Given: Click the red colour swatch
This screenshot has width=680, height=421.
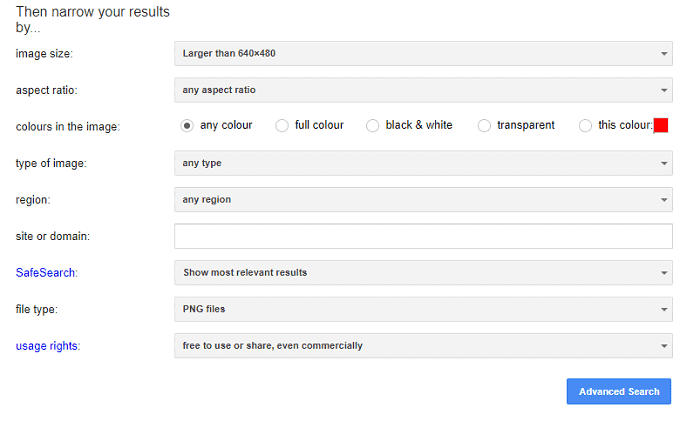Looking at the screenshot, I should (x=660, y=126).
